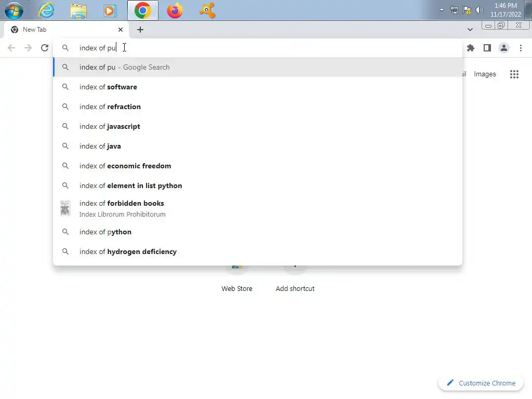Open the Chrome three-dot menu
The width and height of the screenshot is (532, 399).
click(521, 48)
